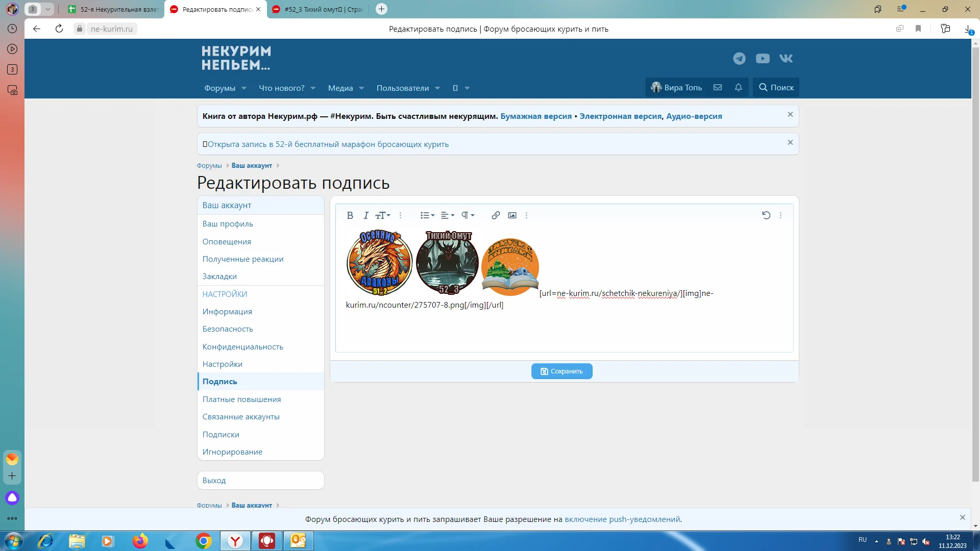The image size is (980, 551).
Task: Insert a link using the chain icon
Action: (495, 215)
